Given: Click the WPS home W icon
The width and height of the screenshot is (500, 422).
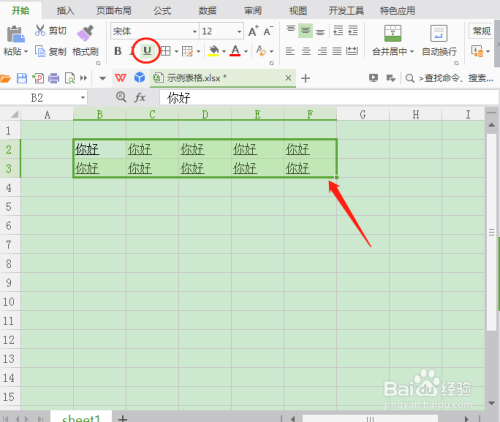Looking at the screenshot, I should click(120, 78).
